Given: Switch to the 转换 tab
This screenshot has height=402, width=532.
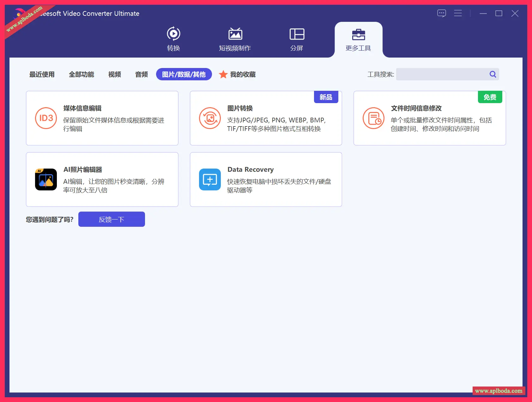Looking at the screenshot, I should point(173,40).
